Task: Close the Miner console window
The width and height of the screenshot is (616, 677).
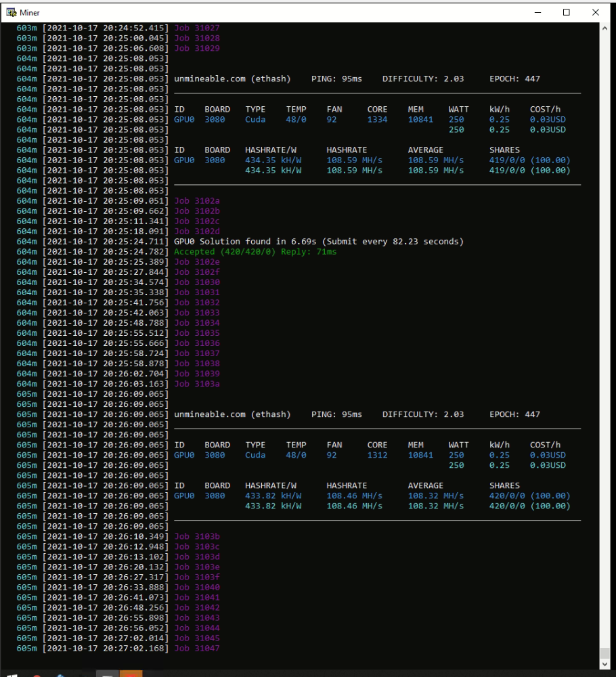Action: pos(595,12)
